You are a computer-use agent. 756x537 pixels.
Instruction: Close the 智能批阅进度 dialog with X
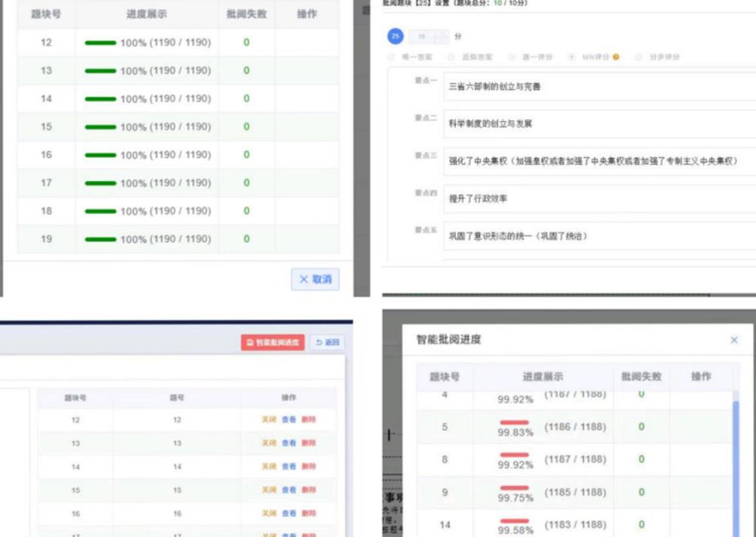tap(733, 340)
